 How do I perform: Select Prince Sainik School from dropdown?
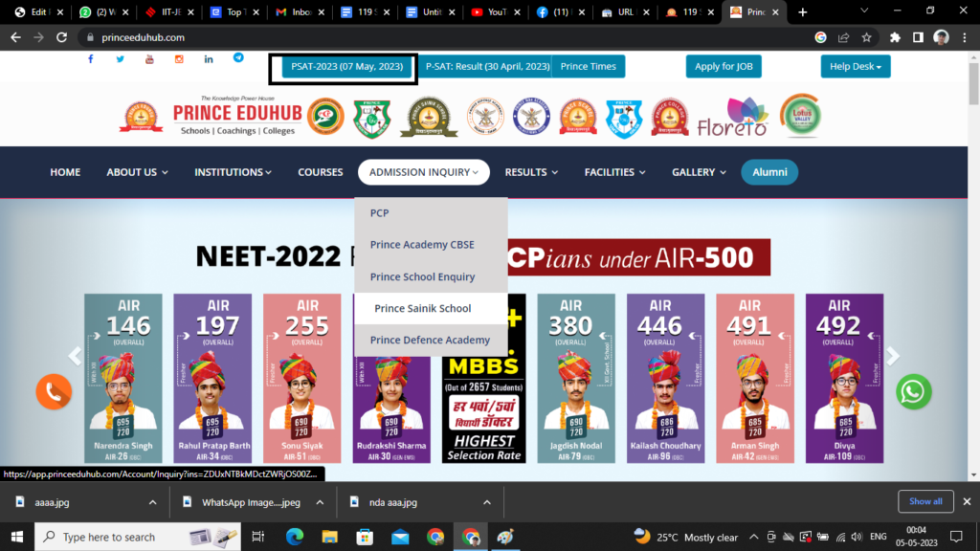423,308
